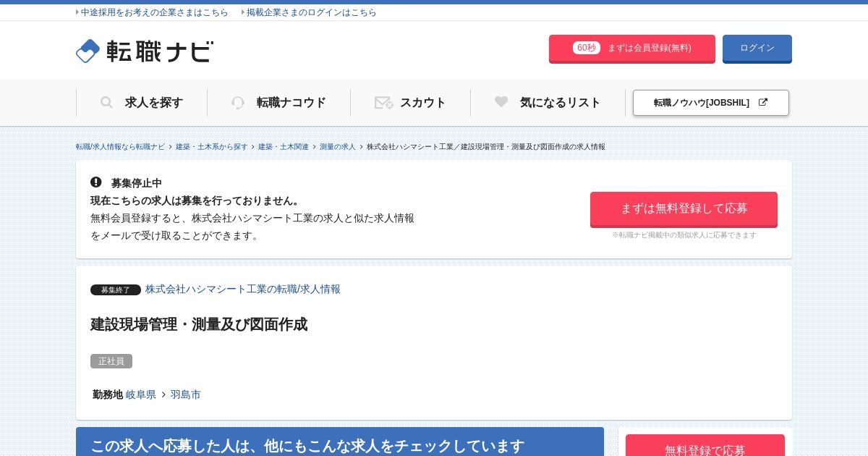
Task: Click the external link icon on JOBSHIL button
Action: [762, 102]
